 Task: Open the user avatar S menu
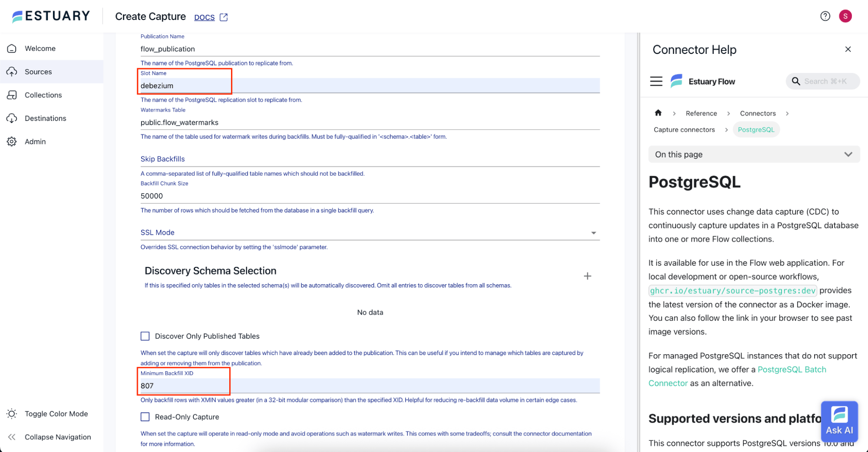(x=845, y=16)
